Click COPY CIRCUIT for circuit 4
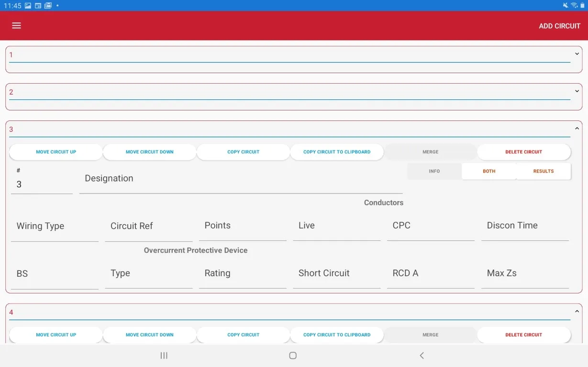Image resolution: width=588 pixels, height=367 pixels. (x=243, y=335)
